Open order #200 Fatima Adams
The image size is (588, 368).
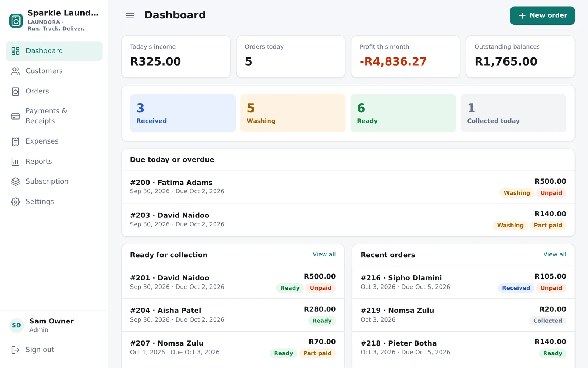[348, 187]
